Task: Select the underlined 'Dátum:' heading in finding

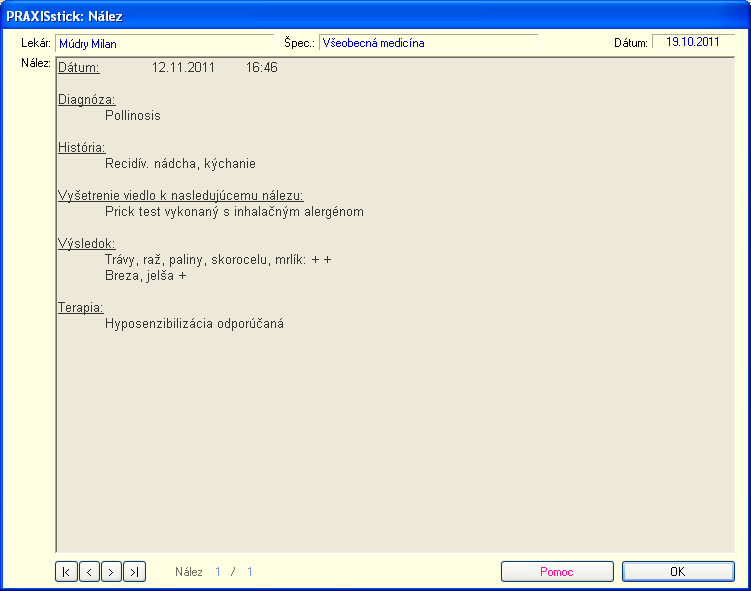Action: pos(79,68)
